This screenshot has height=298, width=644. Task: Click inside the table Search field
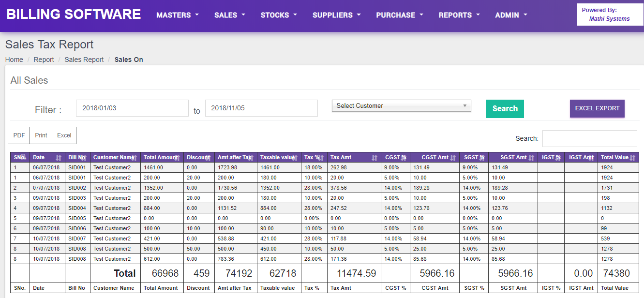(589, 138)
